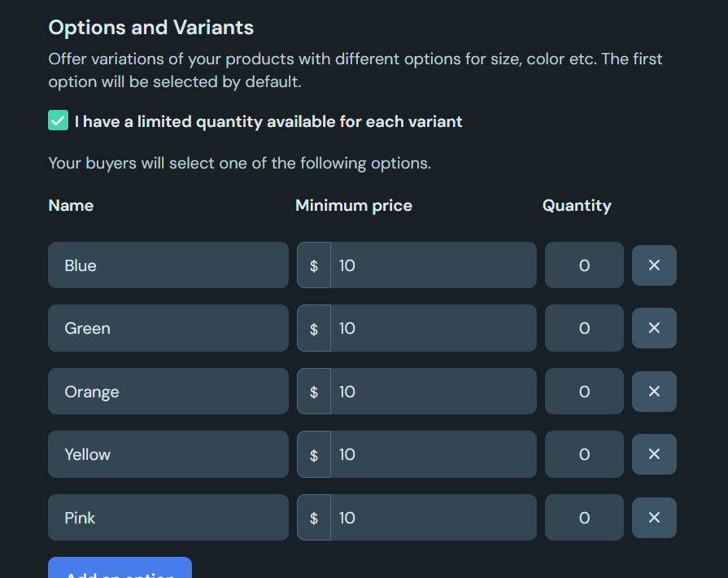Select the Pink name field
Viewport: 728px width, 578px height.
[x=168, y=518]
